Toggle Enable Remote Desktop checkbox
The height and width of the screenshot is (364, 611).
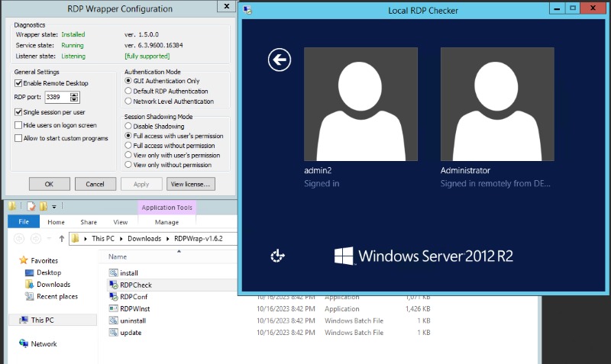[x=18, y=83]
